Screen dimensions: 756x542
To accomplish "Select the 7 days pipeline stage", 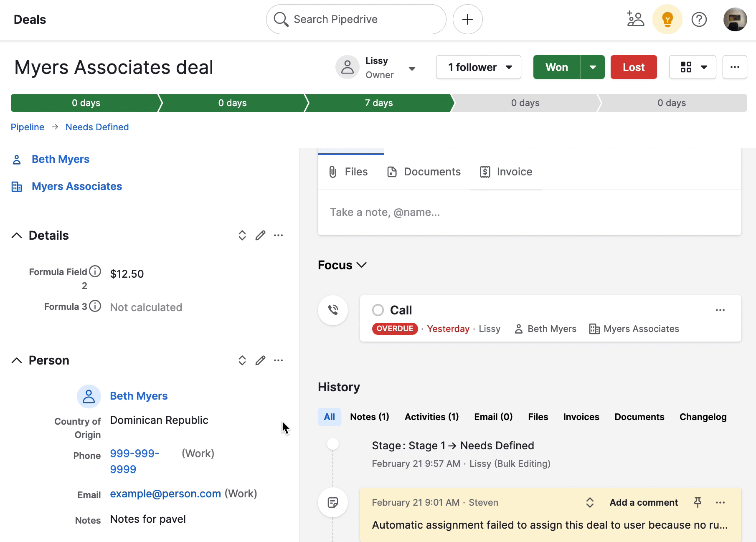I will point(379,103).
